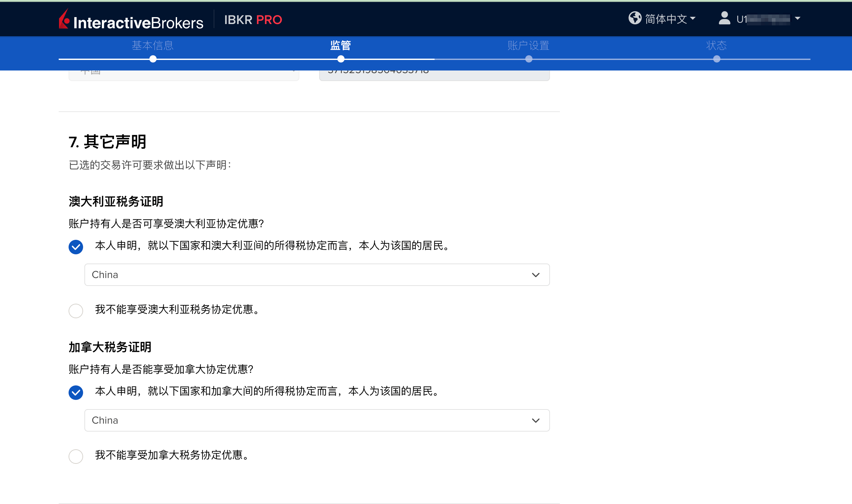Open the 状态 step tab
Screen dimensions: 852x504
point(716,45)
